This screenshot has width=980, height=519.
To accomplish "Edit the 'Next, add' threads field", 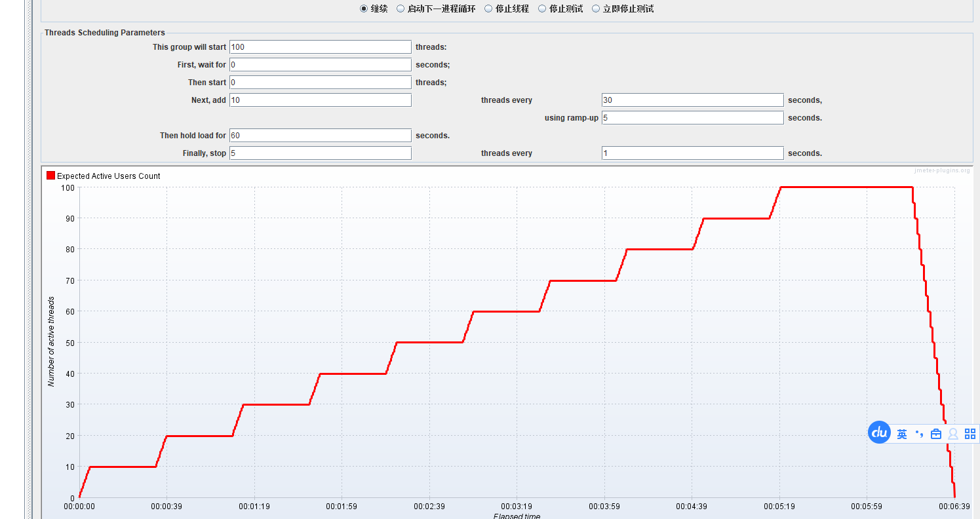I will click(320, 100).
